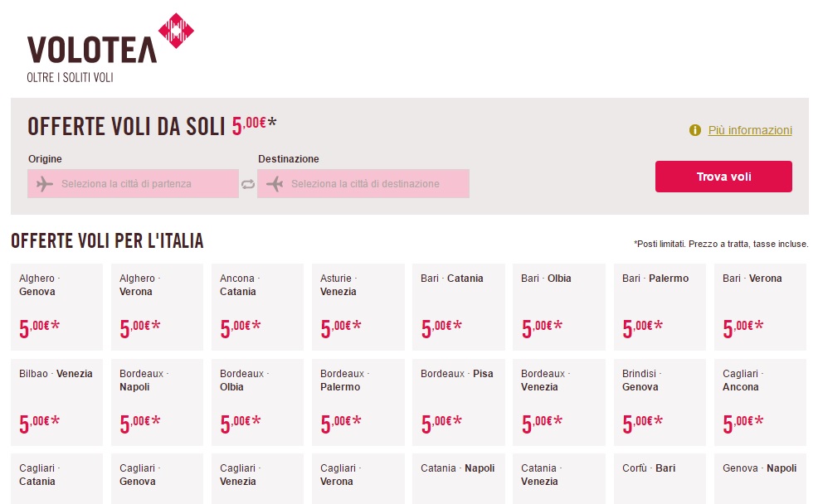Click the airplane icon in the origin field
This screenshot has height=504, width=818.
click(x=45, y=184)
